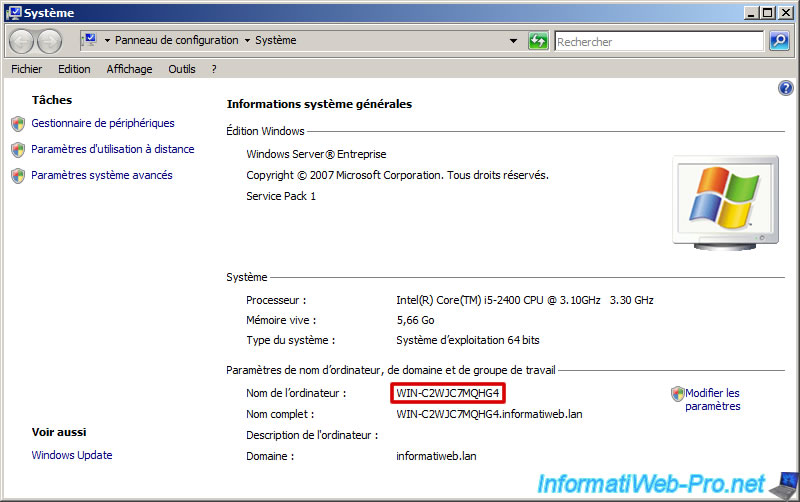The height and width of the screenshot is (502, 800).
Task: Click the Nom de l'ordinateur : label
Action: click(x=296, y=393)
